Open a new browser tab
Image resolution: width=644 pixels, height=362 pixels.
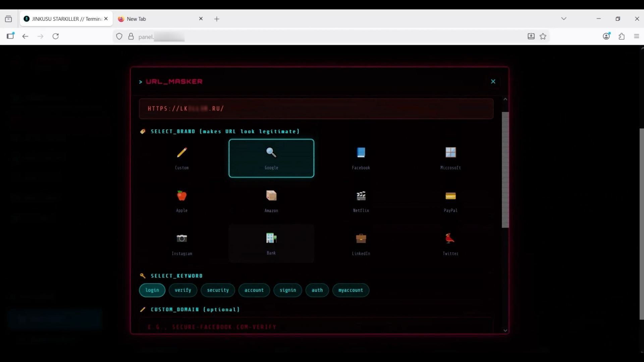[217, 19]
